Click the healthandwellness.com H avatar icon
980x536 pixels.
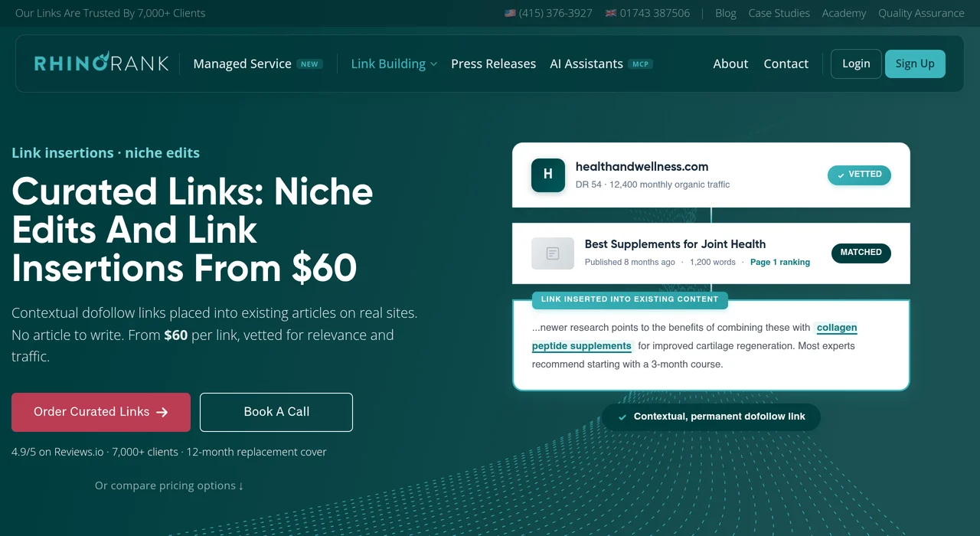tap(548, 175)
